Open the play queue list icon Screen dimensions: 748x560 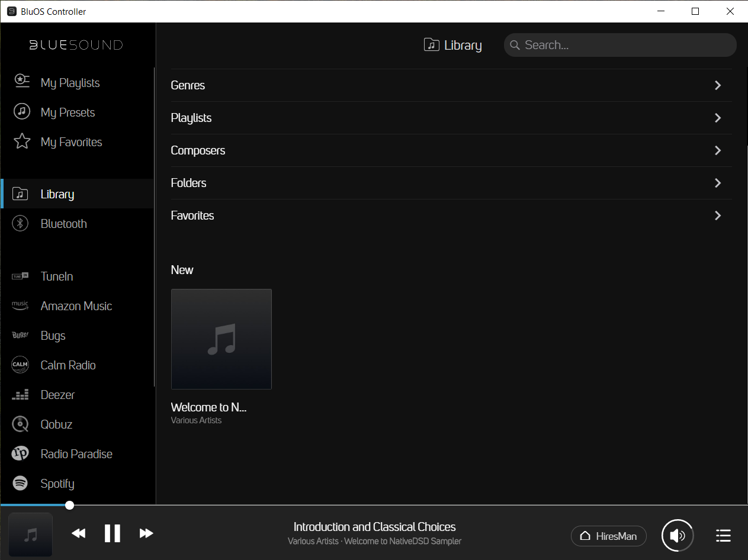point(723,536)
